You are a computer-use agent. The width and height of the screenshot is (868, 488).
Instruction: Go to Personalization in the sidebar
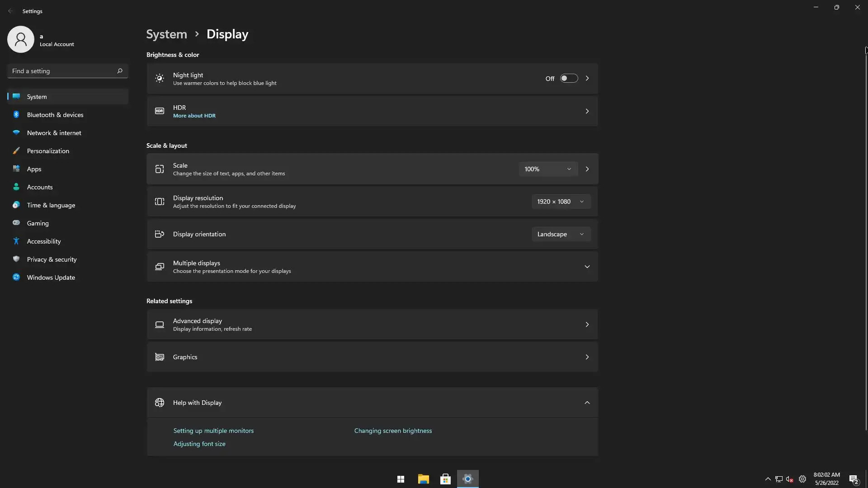[x=48, y=151]
